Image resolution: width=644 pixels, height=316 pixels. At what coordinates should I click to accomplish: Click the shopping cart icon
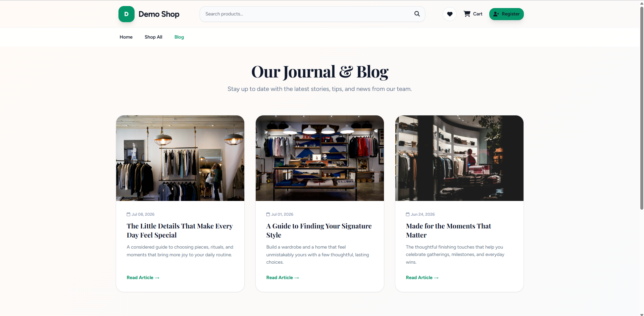point(467,14)
